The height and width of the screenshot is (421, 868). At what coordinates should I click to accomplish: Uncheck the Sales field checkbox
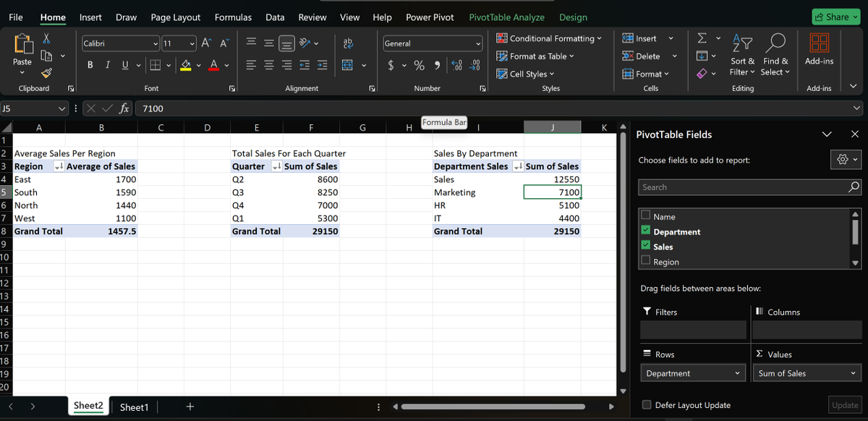tap(646, 247)
